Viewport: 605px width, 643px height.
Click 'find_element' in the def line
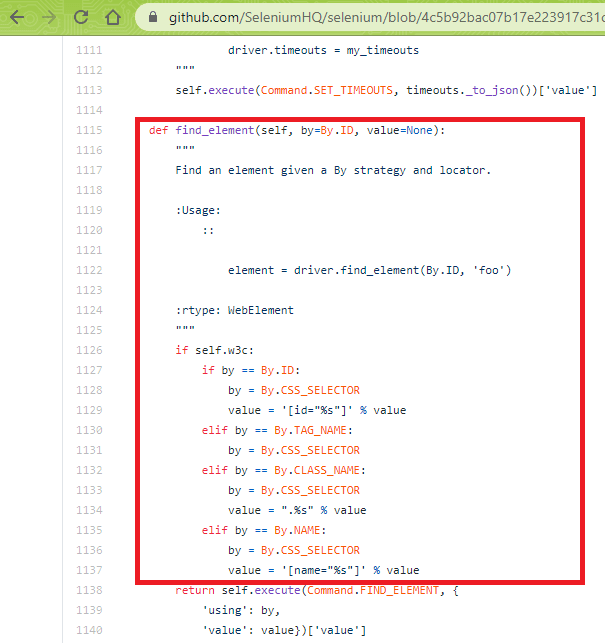coord(215,130)
